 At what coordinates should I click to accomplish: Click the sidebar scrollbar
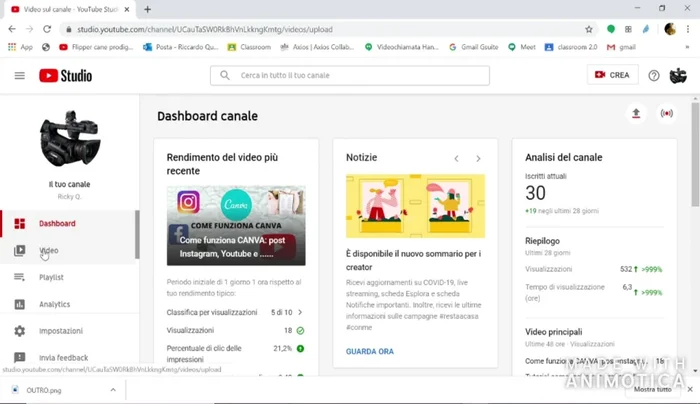(x=137, y=234)
